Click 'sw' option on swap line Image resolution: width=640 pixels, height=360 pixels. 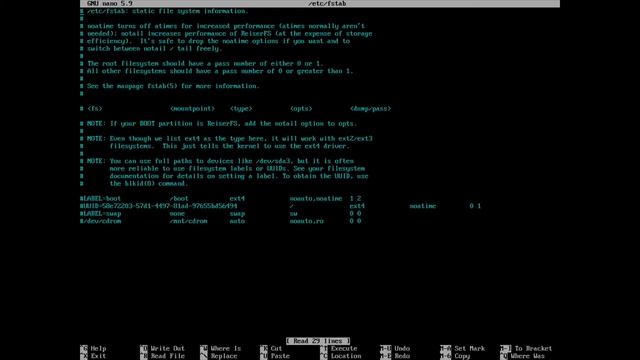293,213
